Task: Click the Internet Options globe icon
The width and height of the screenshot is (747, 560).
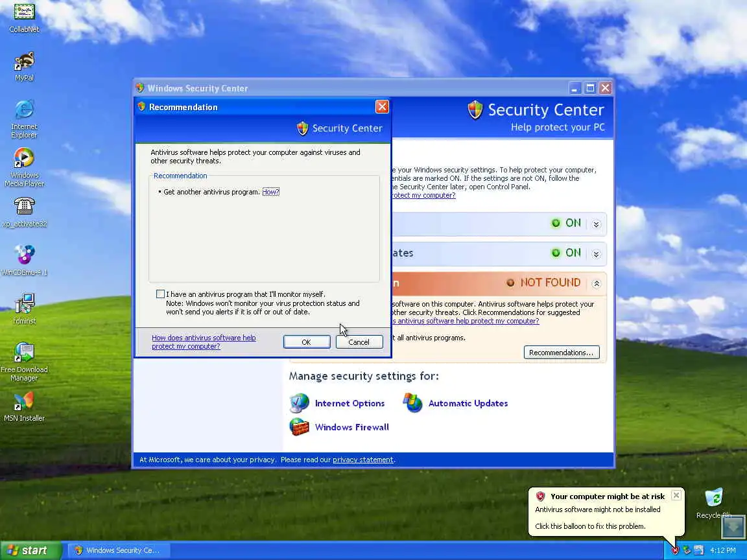Action: click(299, 403)
